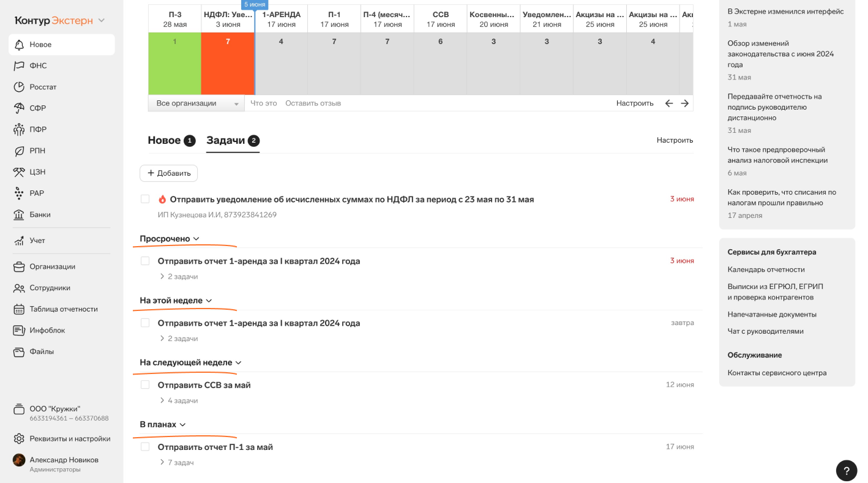This screenshot has width=868, height=483.
Task: Tick the Отправить ССВ за май checkbox
Action: point(145,385)
